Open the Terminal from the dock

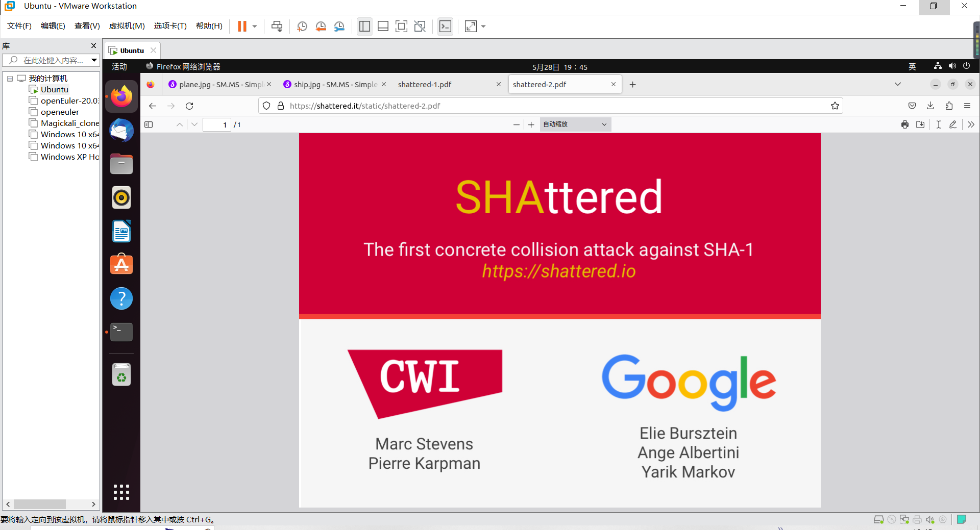[x=121, y=332]
